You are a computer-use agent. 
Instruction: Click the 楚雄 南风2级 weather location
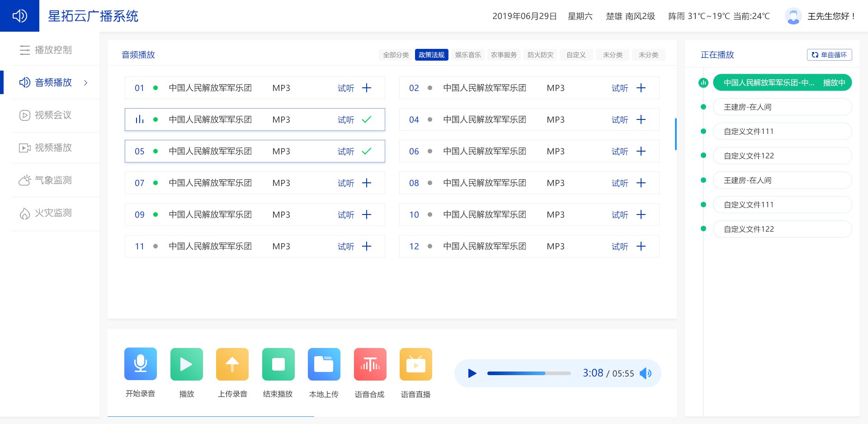630,16
